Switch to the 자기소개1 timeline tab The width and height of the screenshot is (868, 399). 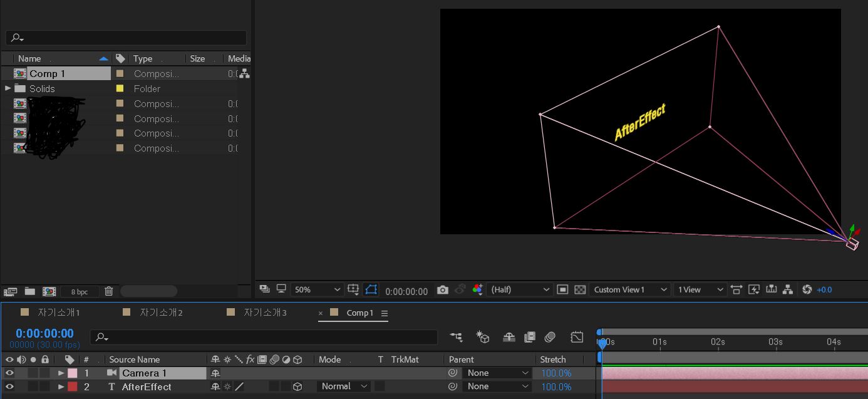click(x=59, y=313)
